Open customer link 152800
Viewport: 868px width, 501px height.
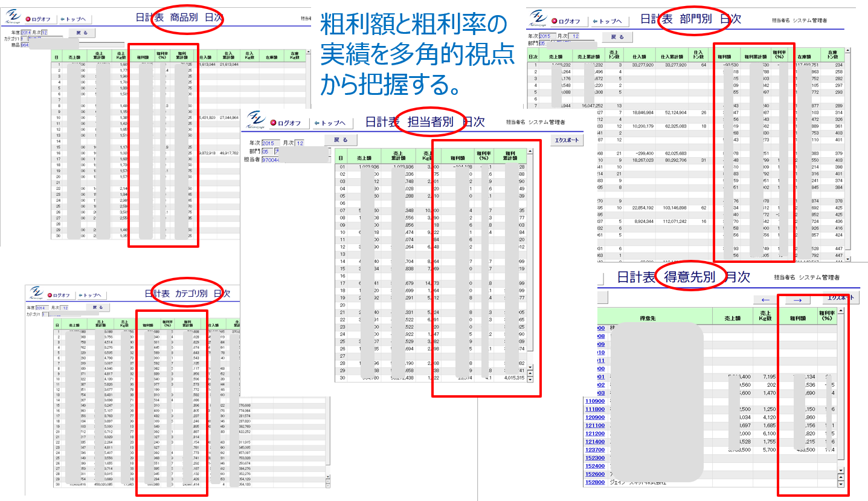click(x=596, y=482)
